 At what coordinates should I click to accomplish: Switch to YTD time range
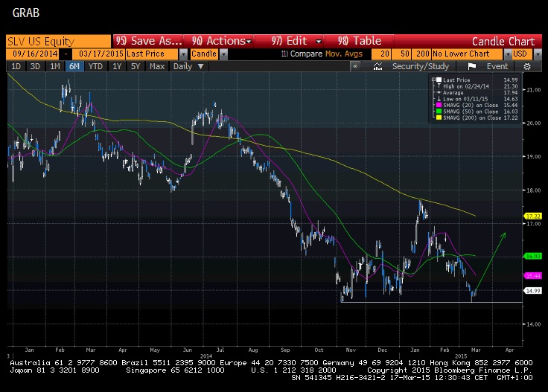(95, 66)
